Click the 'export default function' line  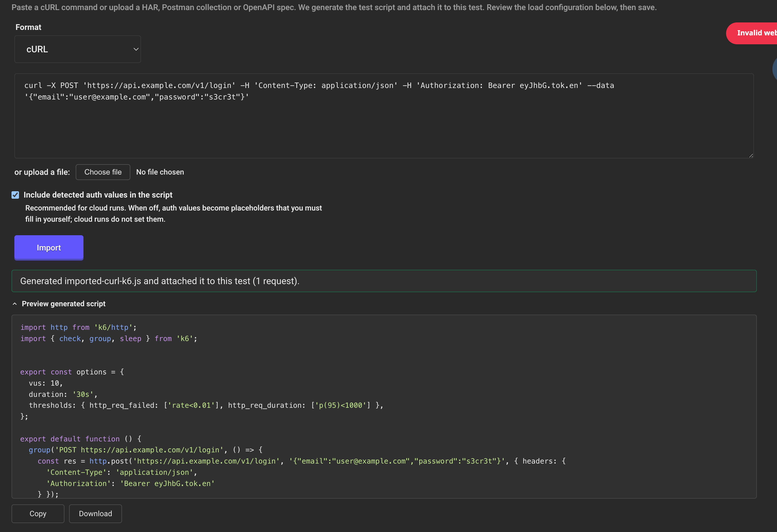[x=81, y=439]
